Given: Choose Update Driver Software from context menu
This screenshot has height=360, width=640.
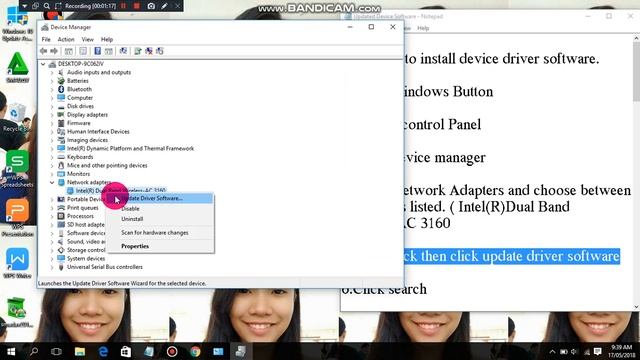Looking at the screenshot, I should tap(160, 198).
